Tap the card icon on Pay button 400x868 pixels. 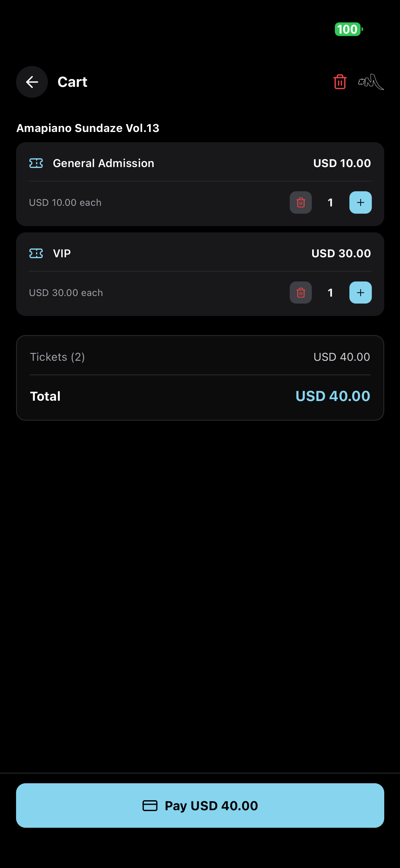pyautogui.click(x=150, y=806)
